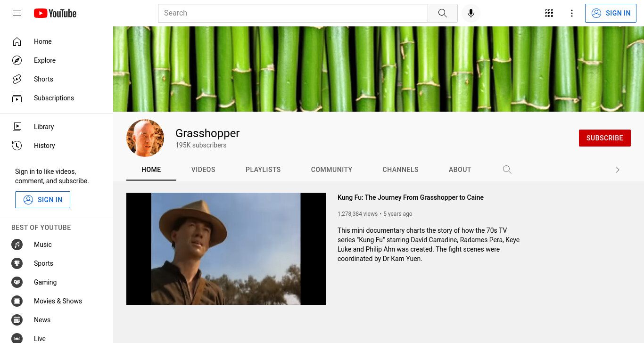The width and height of the screenshot is (644, 343).
Task: Open the Community tab
Action: (331, 170)
